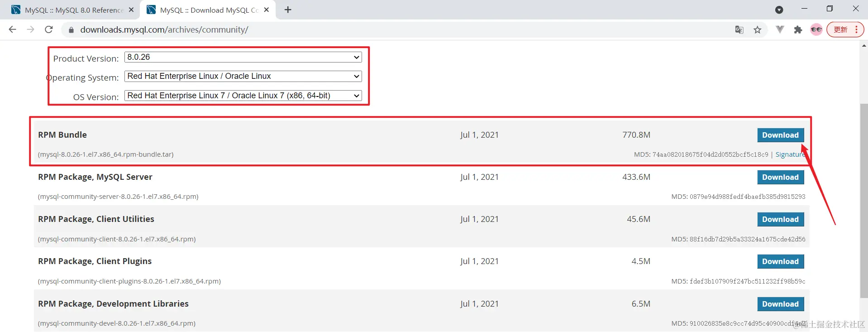Click the V-shaped extension icon
The height and width of the screenshot is (332, 868).
[x=780, y=29]
